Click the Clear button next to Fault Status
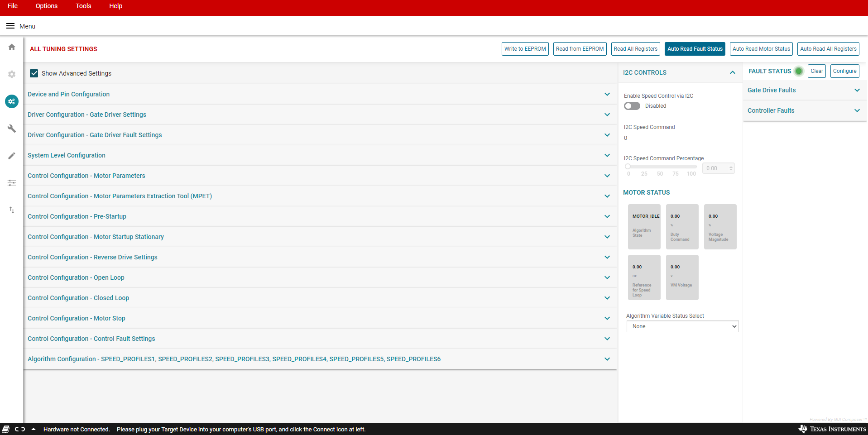Viewport: 868px width, 435px height. click(816, 71)
